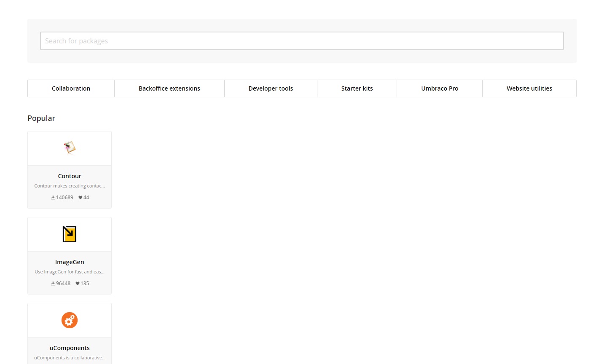Click Contour download count 140689
604x364 pixels.
64,198
